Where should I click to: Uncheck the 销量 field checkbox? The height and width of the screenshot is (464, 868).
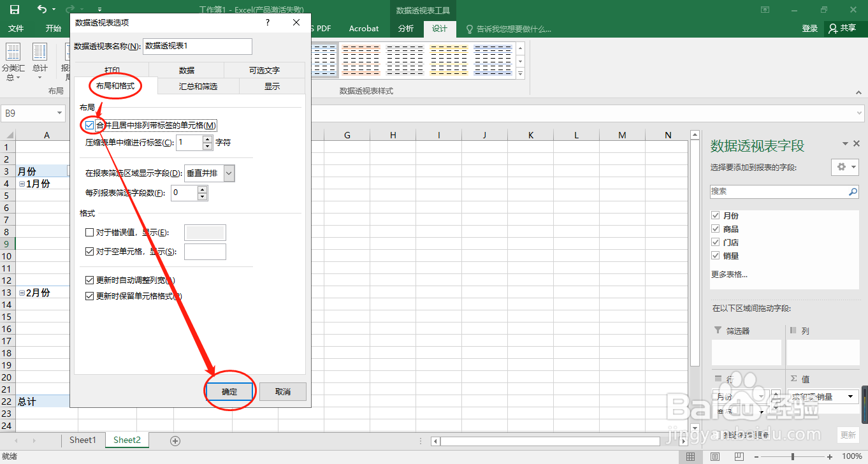[716, 256]
